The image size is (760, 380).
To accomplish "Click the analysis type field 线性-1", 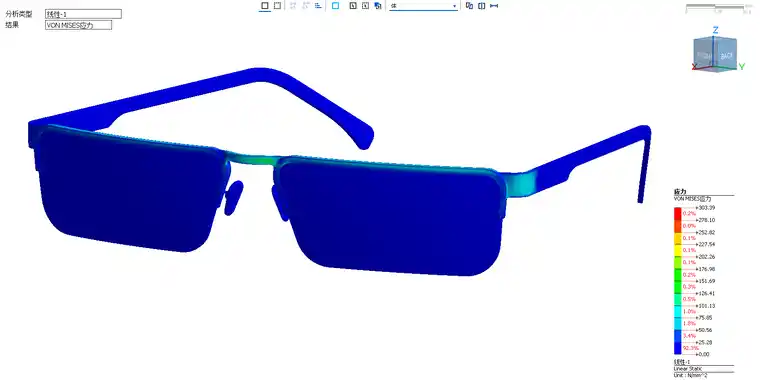I will pyautogui.click(x=83, y=14).
